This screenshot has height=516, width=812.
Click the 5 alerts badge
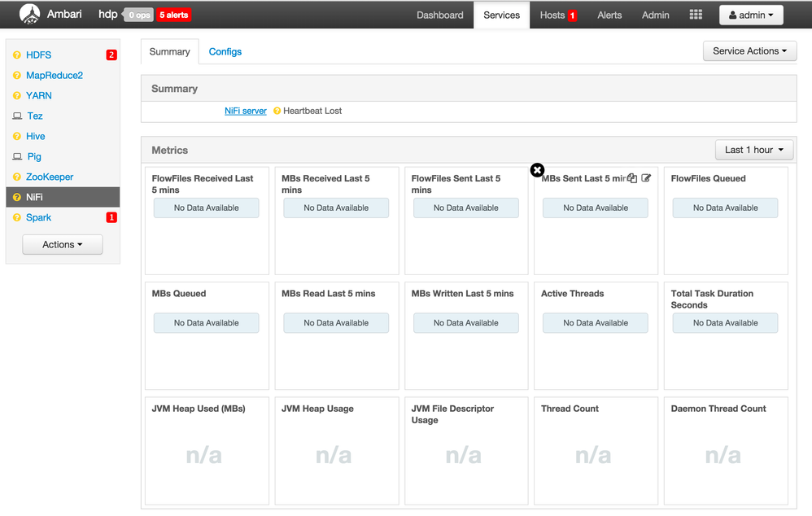[173, 15]
